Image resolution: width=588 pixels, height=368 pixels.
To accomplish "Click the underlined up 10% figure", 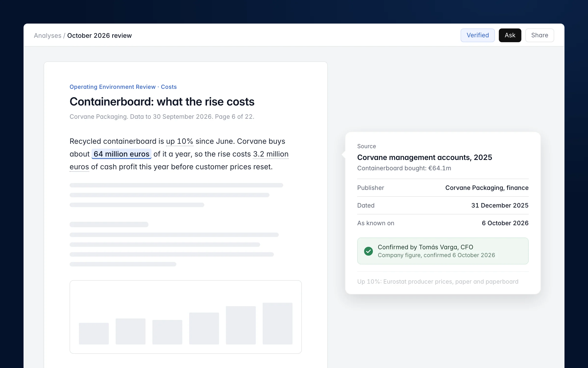I will click(x=180, y=141).
